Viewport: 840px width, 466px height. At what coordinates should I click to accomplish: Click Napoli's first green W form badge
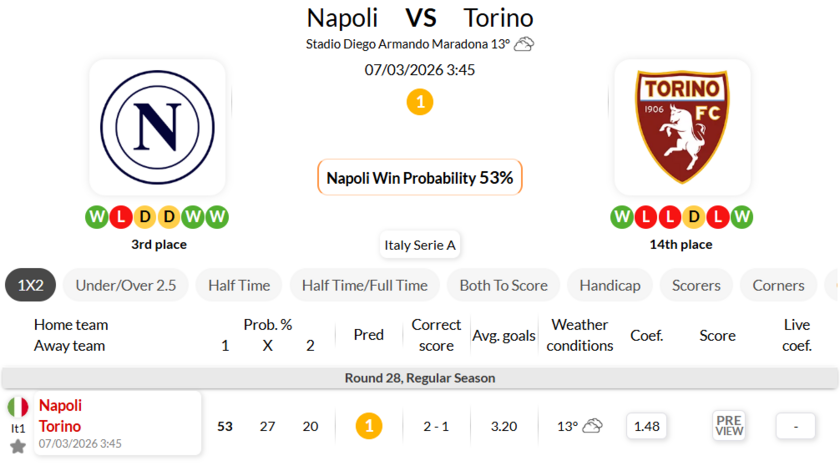pos(96,217)
